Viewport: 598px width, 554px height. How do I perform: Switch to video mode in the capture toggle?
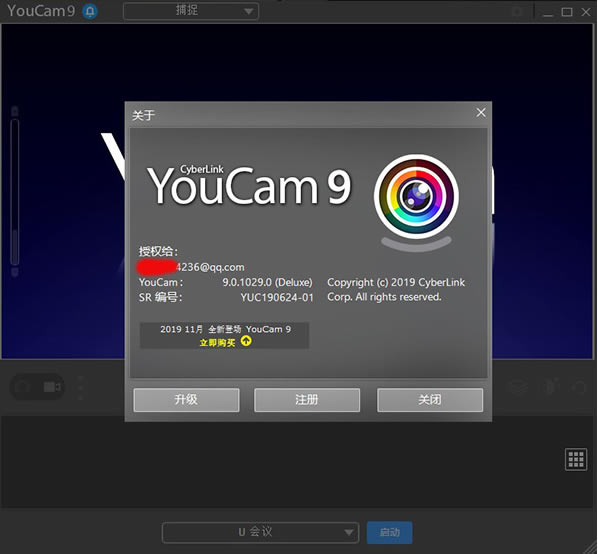click(x=52, y=387)
